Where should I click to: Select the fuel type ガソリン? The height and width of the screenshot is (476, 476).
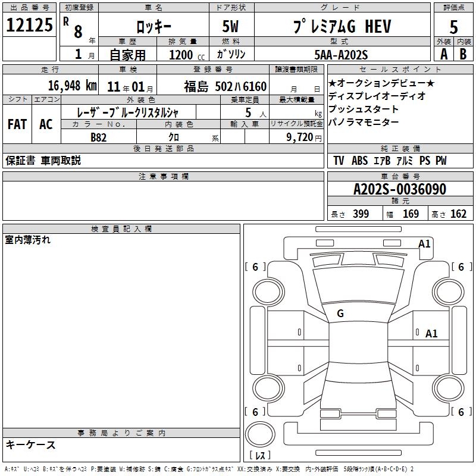[231, 54]
